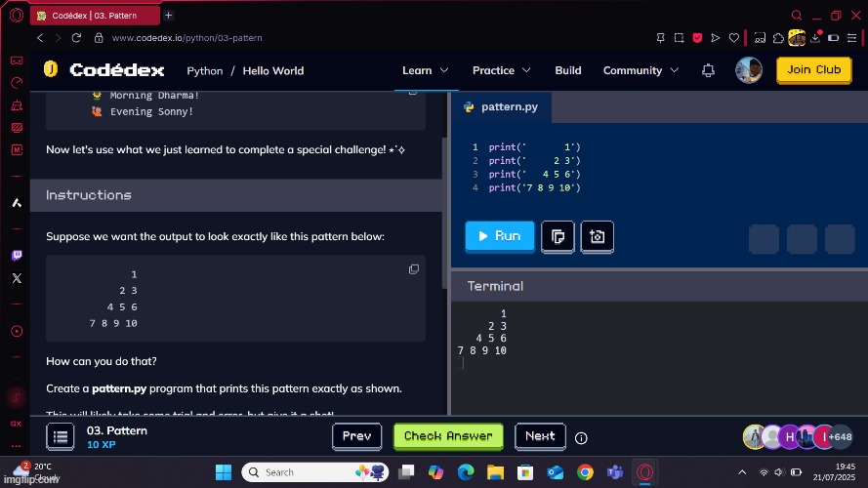Open the Windows Start menu
This screenshot has width=868, height=488.
[224, 472]
